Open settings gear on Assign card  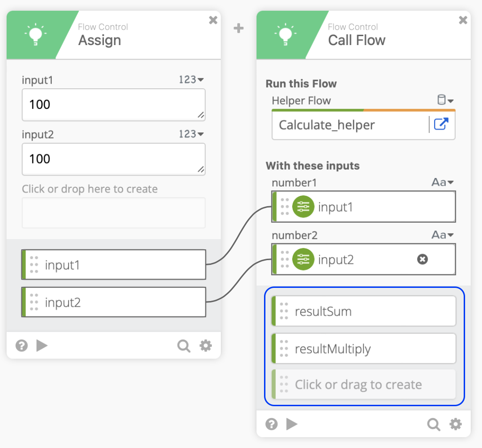tap(206, 346)
